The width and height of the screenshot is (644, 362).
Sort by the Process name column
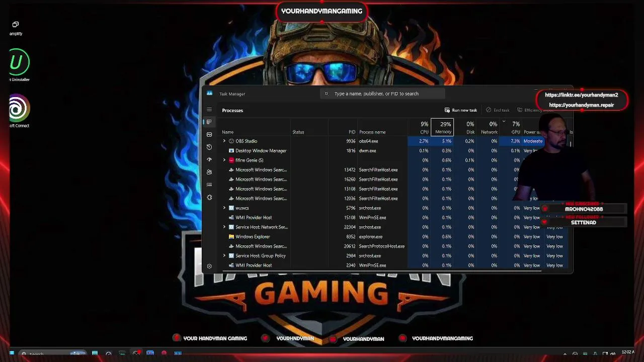[x=372, y=132]
